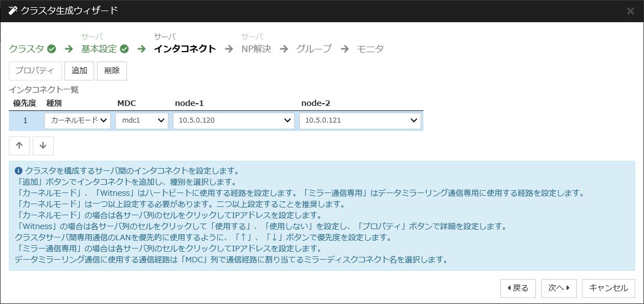Click the 削除 button
The image size is (644, 304).
(x=112, y=71)
